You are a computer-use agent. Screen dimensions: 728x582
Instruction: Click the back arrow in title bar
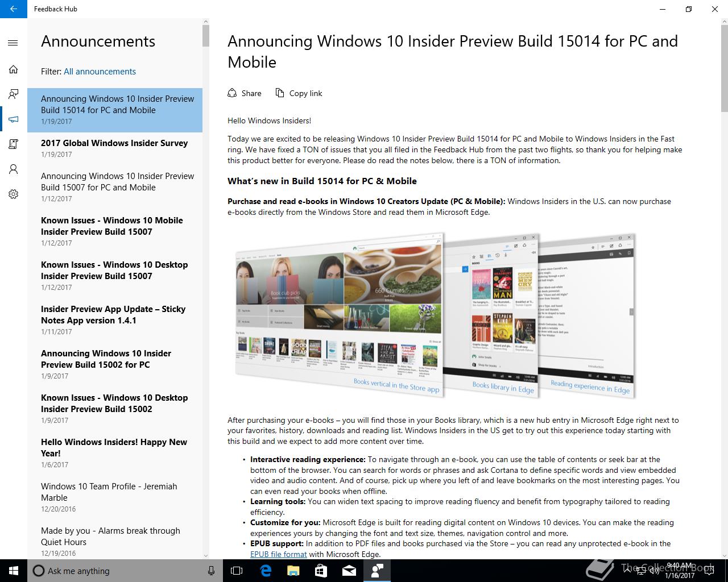pos(14,9)
